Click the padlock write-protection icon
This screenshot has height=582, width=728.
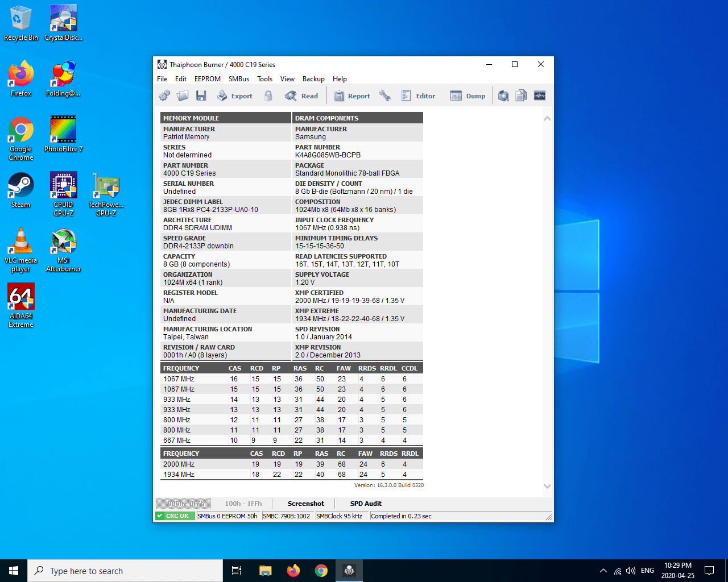point(268,96)
